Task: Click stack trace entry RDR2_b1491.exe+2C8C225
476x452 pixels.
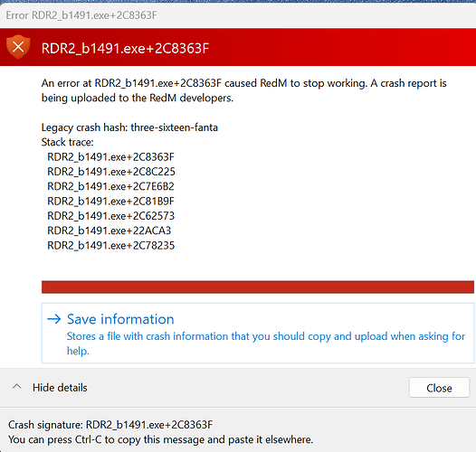Action: tap(111, 172)
